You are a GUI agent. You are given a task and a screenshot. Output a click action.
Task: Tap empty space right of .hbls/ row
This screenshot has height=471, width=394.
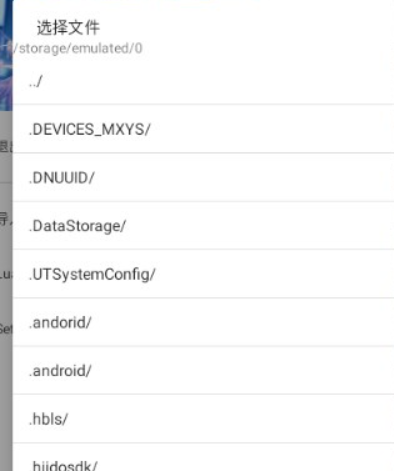230,419
